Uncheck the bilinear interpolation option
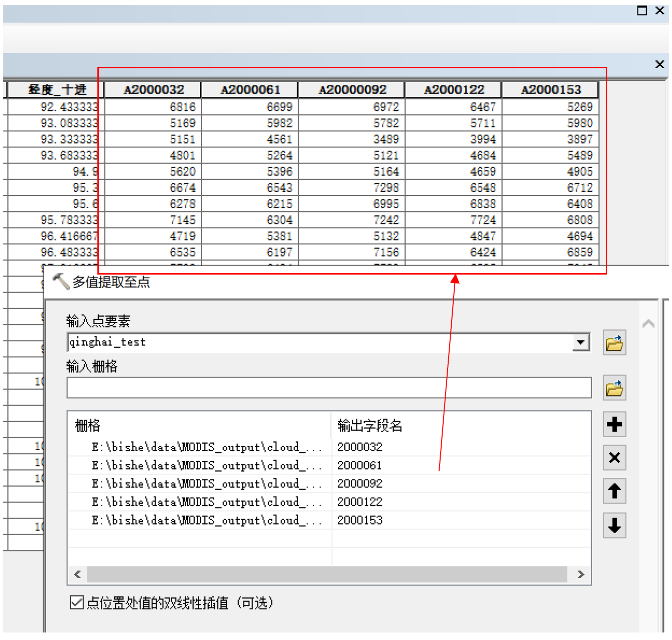672x640 pixels. pos(76,603)
